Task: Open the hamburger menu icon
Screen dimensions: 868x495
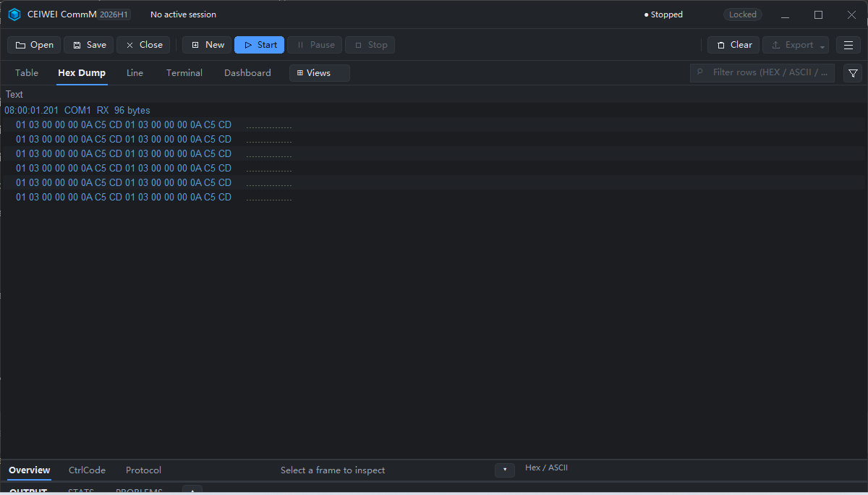Action: [848, 45]
